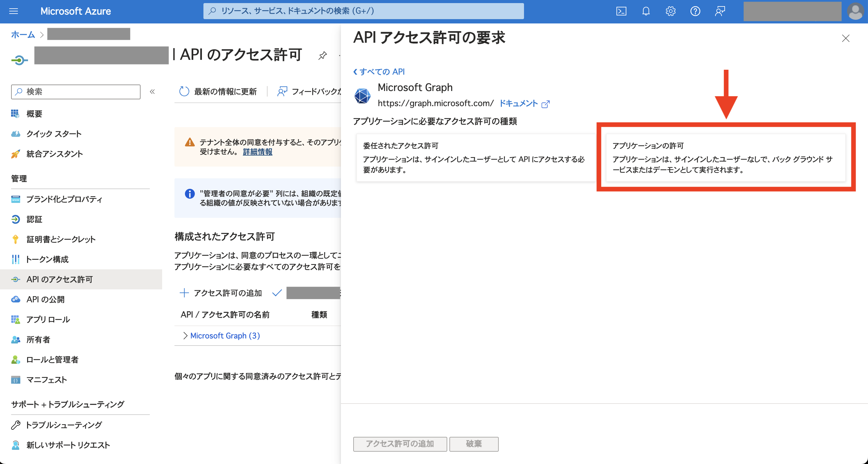Click the 種類 column header
This screenshot has width=868, height=464.
coord(319,315)
